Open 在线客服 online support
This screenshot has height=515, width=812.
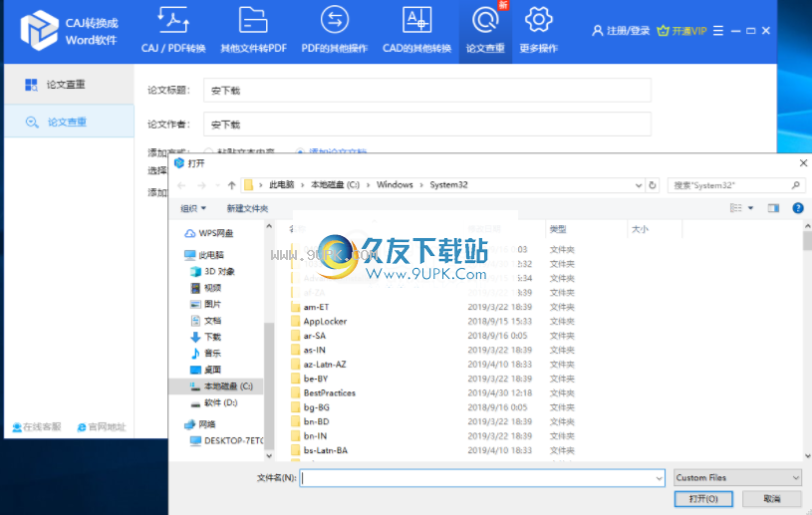(x=37, y=427)
